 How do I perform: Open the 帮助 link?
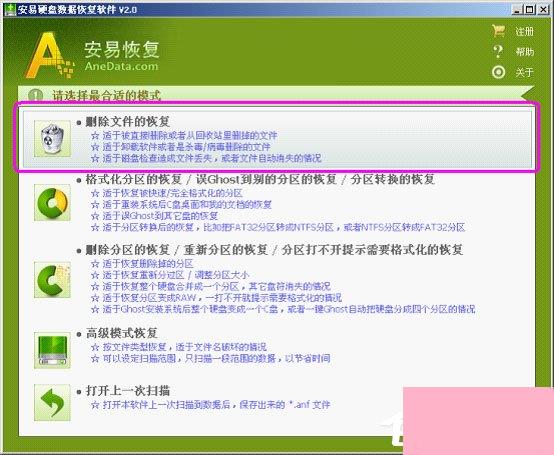click(x=525, y=52)
